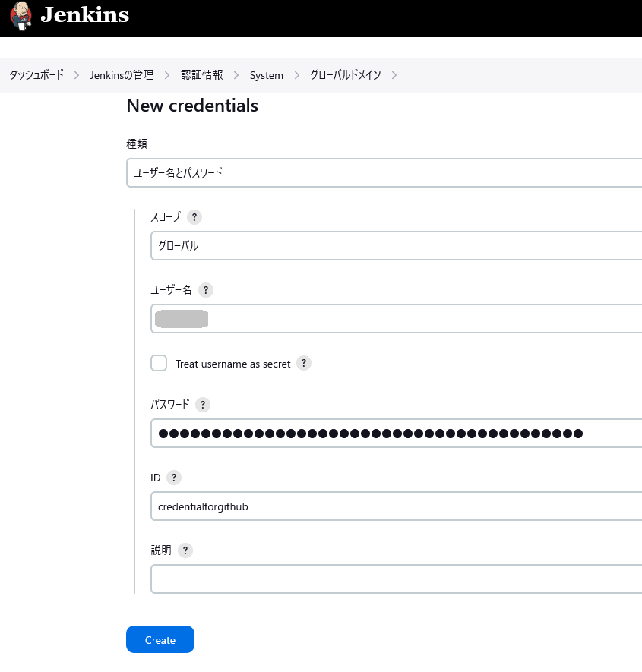Open help for Treat username as secret

click(304, 363)
